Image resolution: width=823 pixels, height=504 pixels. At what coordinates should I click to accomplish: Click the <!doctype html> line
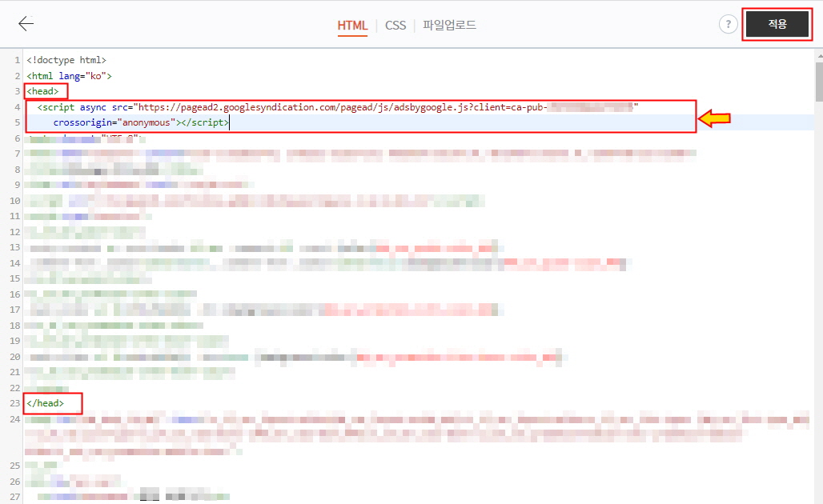66,60
